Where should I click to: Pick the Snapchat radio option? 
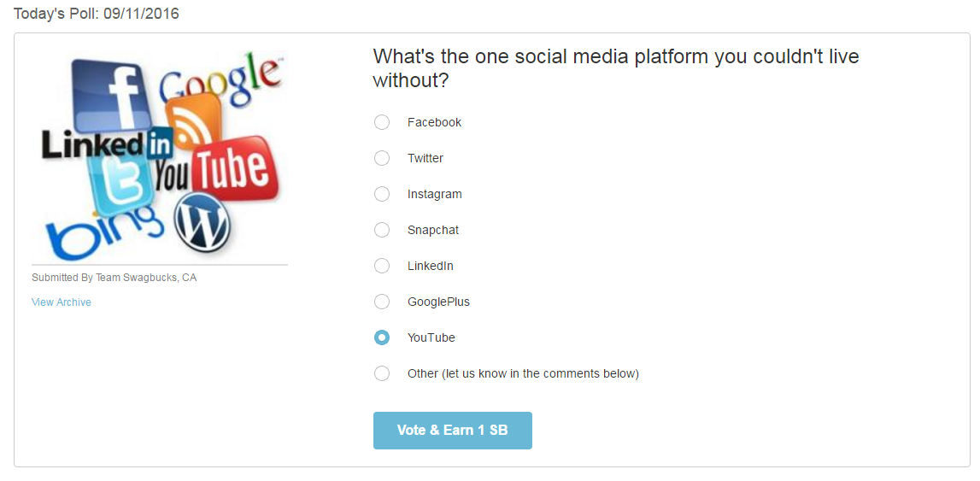(x=382, y=230)
